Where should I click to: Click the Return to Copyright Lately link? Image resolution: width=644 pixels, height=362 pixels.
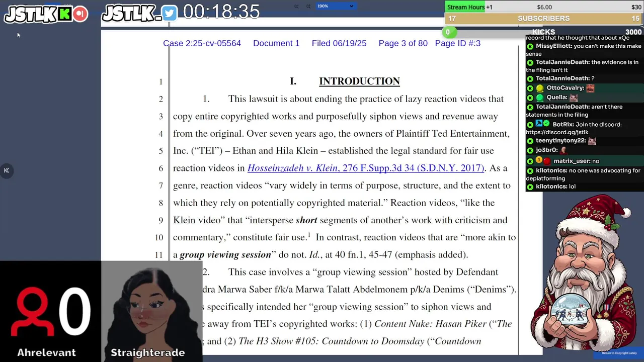click(619, 353)
